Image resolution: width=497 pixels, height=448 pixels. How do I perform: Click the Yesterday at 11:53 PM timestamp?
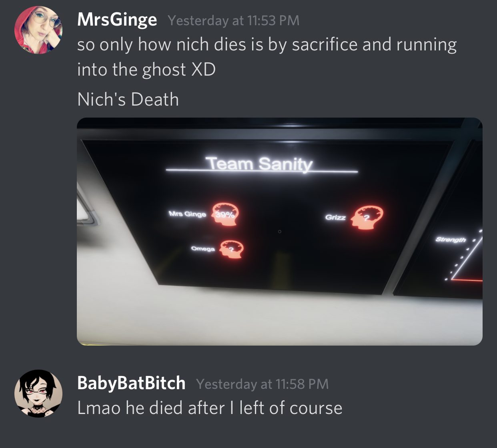click(x=234, y=20)
